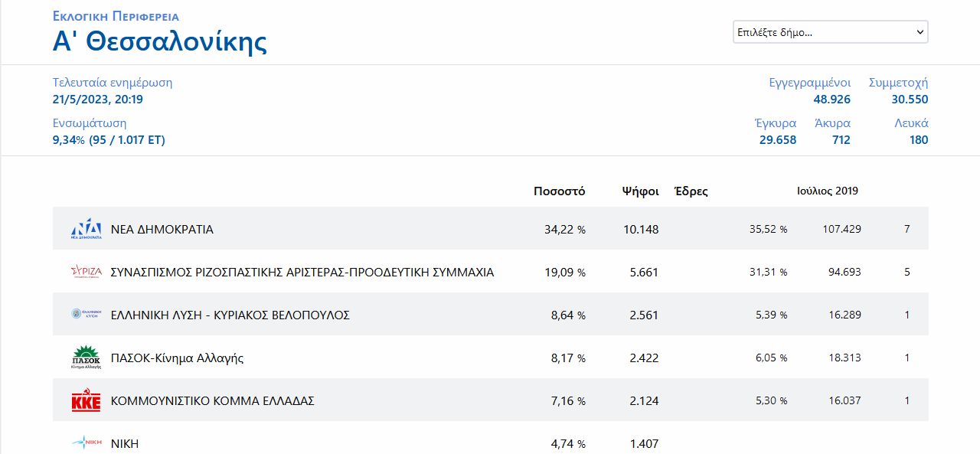
Task: Select the ΝΕΑ ΔΗΜΟΚΡΑΤΙΑ party name
Action: tap(162, 230)
